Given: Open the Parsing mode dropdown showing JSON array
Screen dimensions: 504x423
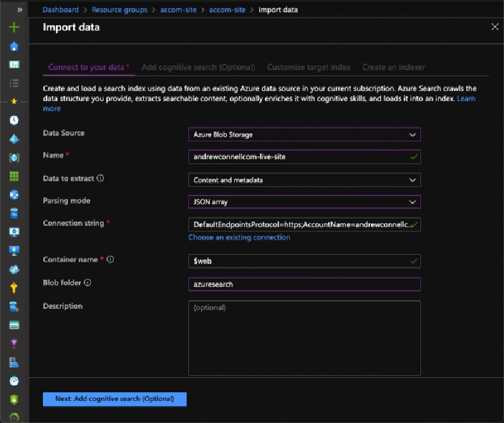Looking at the screenshot, I should 304,202.
